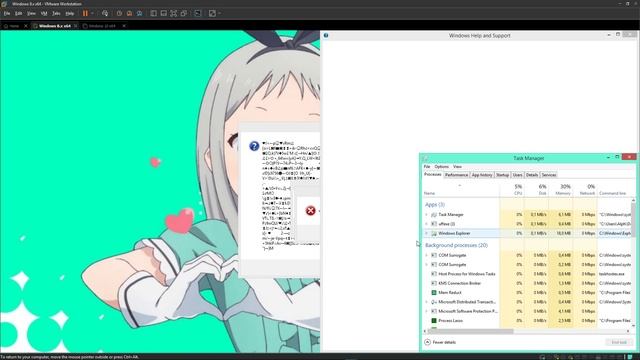This screenshot has width=640, height=360.
Task: Select the Processes tab
Action: [x=433, y=174]
